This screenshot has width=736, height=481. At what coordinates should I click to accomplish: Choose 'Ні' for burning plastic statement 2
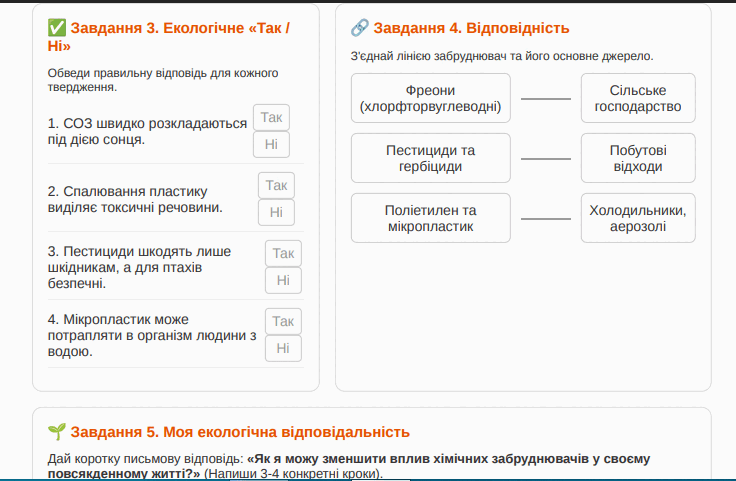pos(276,213)
